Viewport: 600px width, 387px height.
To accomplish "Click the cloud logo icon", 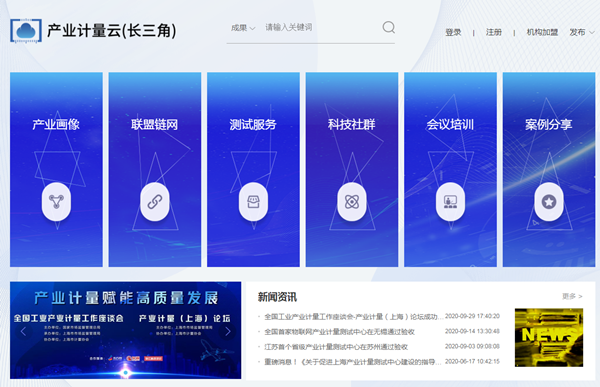I will [26, 30].
